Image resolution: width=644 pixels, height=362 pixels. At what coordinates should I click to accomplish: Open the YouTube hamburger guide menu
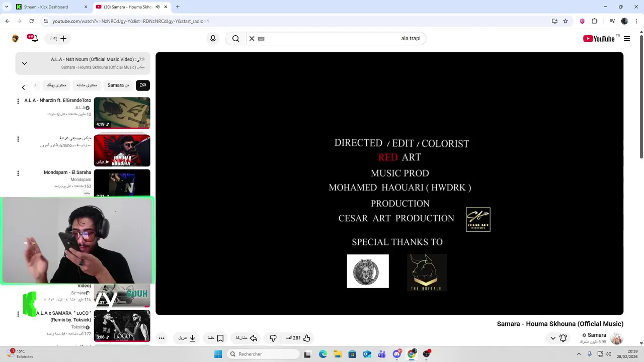627,39
